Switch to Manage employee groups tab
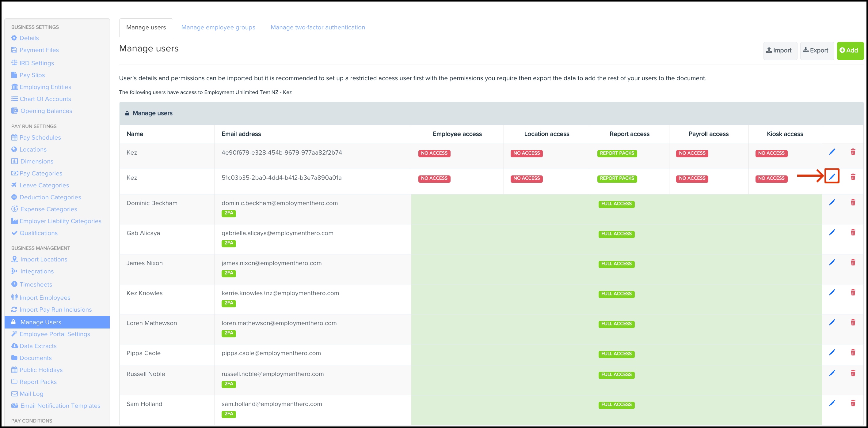Viewport: 868px width, 428px height. (218, 28)
